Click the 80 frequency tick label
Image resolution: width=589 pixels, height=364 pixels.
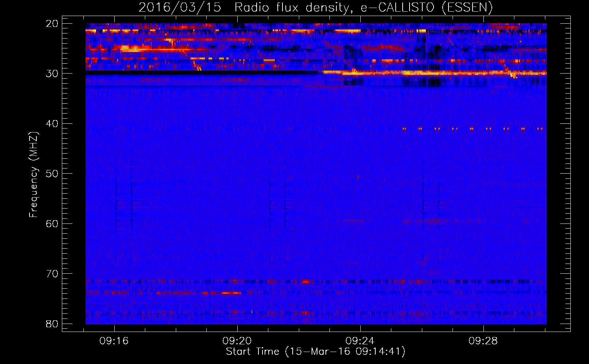52,324
